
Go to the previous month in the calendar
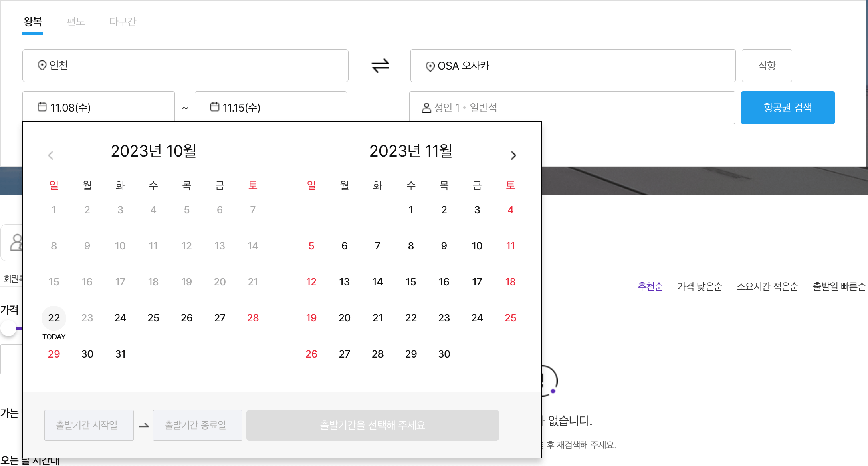pyautogui.click(x=51, y=155)
